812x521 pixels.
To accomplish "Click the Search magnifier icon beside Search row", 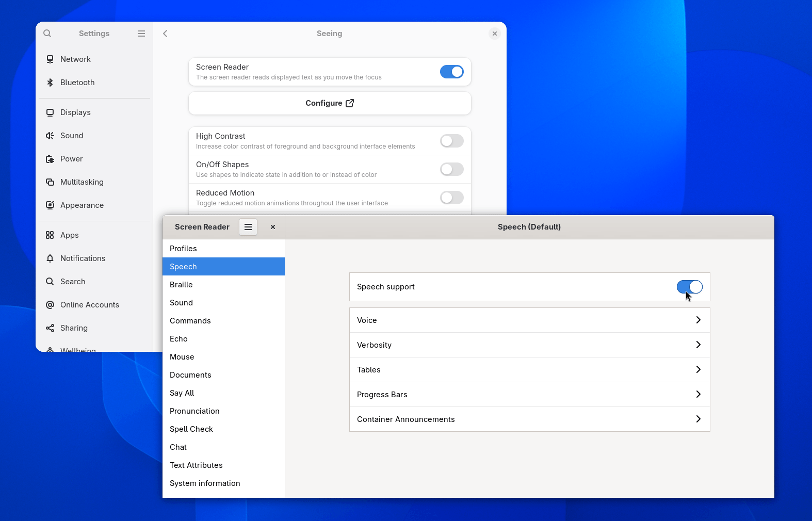I will tap(50, 282).
